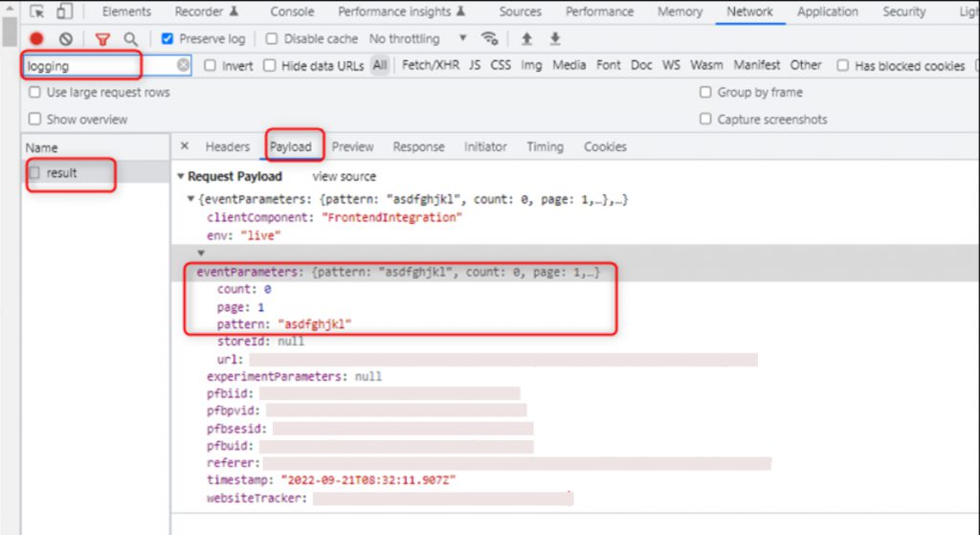Image resolution: width=980 pixels, height=535 pixels.
Task: Open the Headers tab of request
Action: tap(228, 146)
